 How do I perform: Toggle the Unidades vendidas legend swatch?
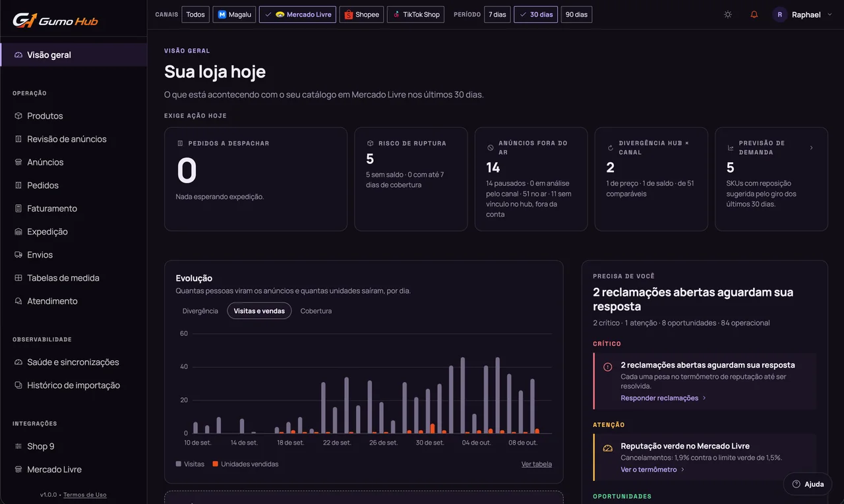pyautogui.click(x=216, y=464)
